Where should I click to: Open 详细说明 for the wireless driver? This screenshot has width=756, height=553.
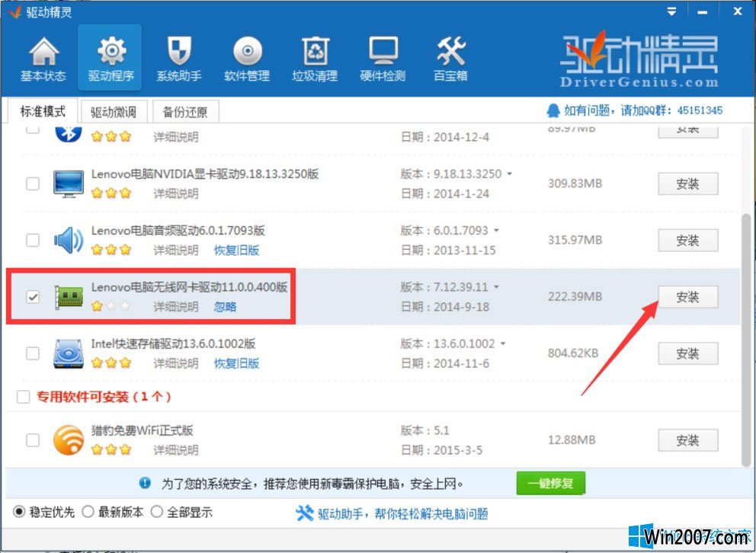175,307
